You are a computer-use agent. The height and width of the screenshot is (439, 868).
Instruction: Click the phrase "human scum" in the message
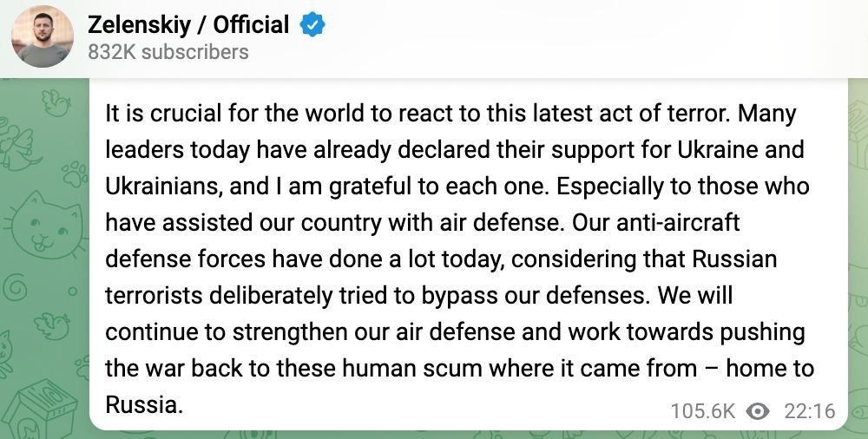coord(400,368)
